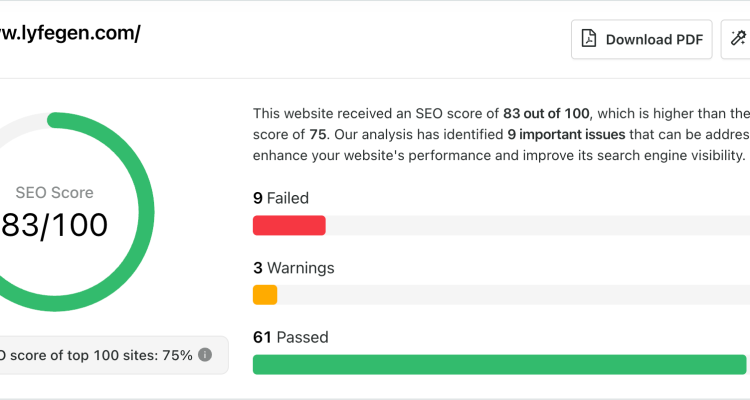Select the 83/100 score value

click(x=54, y=225)
